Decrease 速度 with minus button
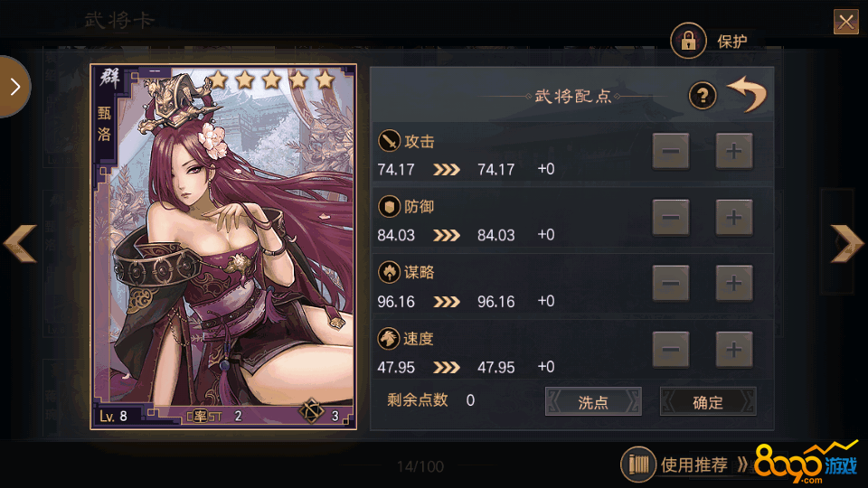The height and width of the screenshot is (488, 868). click(670, 350)
